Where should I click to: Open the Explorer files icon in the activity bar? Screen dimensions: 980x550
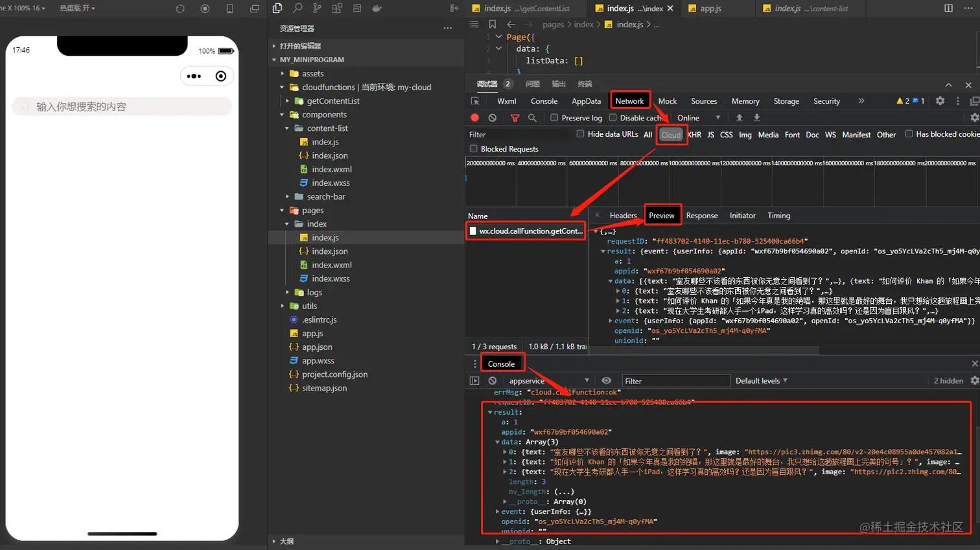pyautogui.click(x=277, y=8)
